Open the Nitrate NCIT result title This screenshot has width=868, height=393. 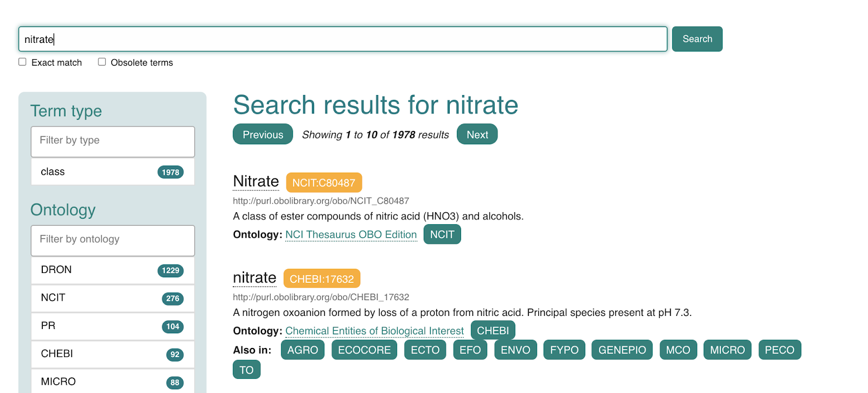pyautogui.click(x=256, y=181)
